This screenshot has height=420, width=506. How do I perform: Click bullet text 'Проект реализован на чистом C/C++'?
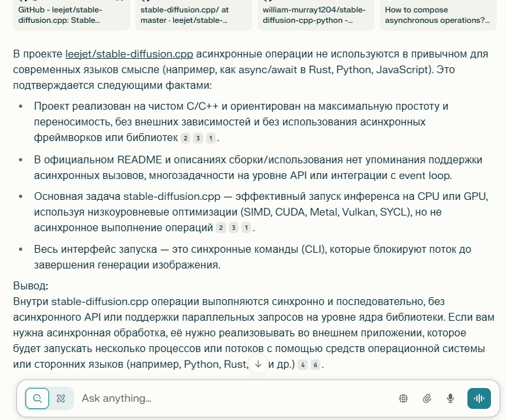126,106
